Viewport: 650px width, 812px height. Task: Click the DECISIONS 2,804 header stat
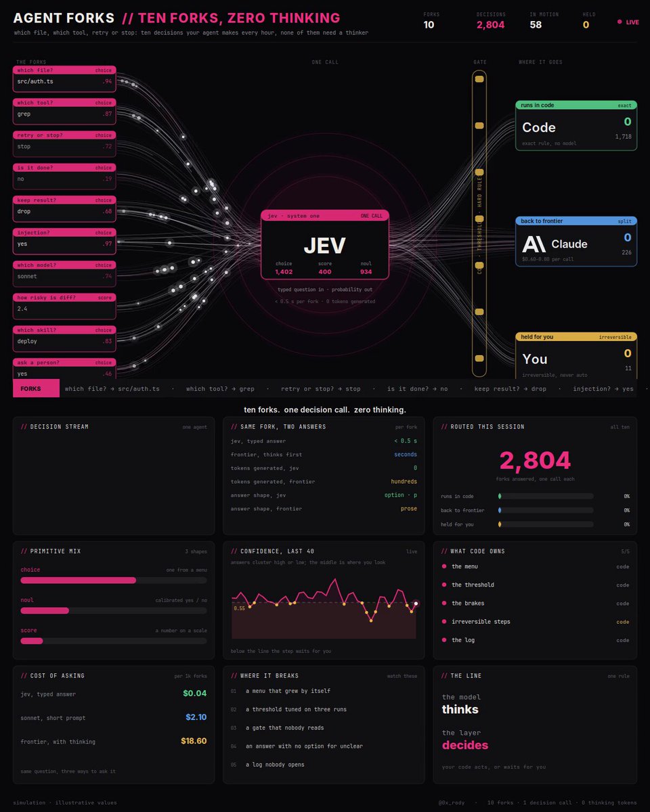pos(491,22)
